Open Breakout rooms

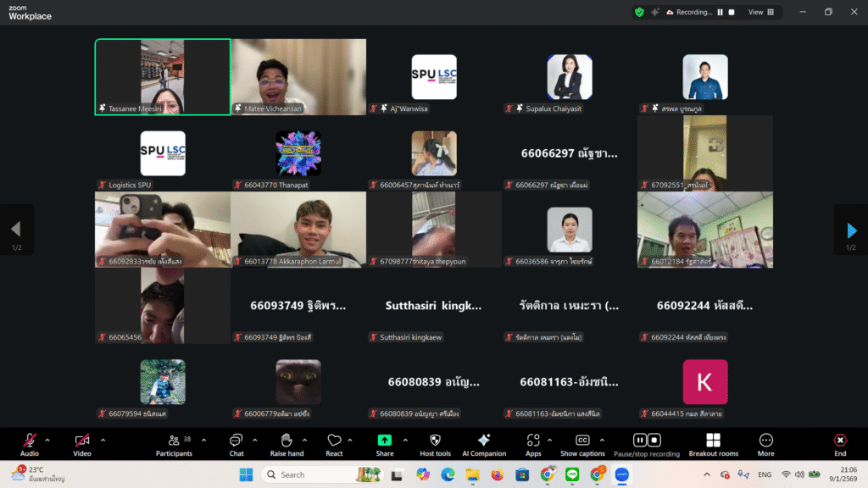pos(714,444)
